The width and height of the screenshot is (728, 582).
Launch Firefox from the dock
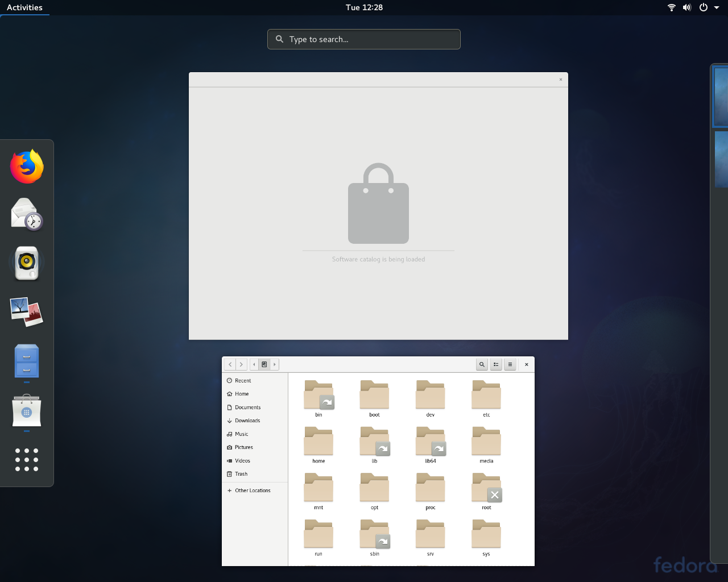tap(27, 167)
